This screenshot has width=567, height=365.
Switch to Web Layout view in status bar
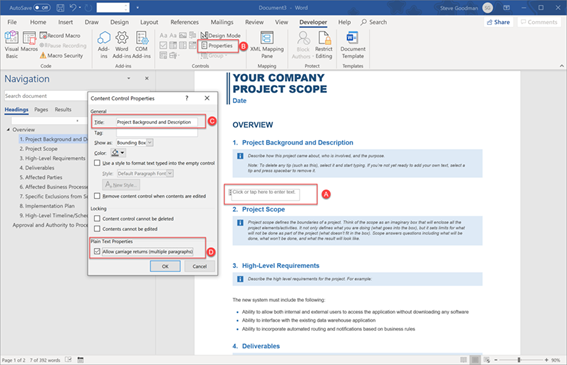[487, 360]
